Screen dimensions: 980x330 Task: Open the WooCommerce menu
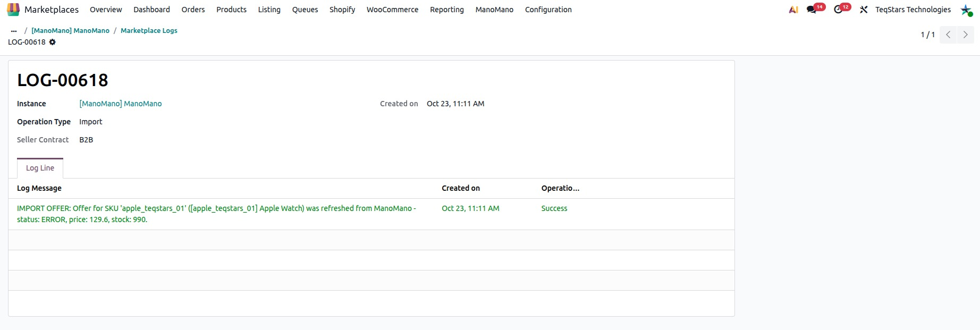pos(392,10)
